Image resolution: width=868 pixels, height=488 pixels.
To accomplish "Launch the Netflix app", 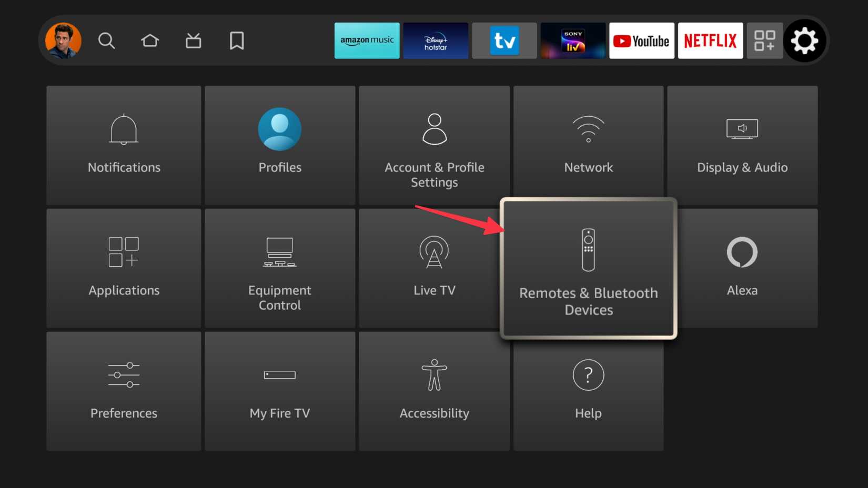I will [710, 40].
